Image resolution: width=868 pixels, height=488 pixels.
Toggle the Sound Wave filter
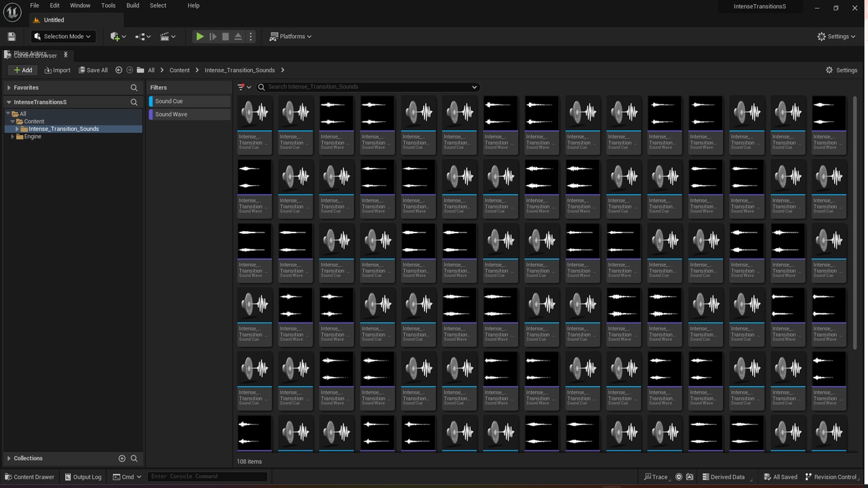click(190, 115)
